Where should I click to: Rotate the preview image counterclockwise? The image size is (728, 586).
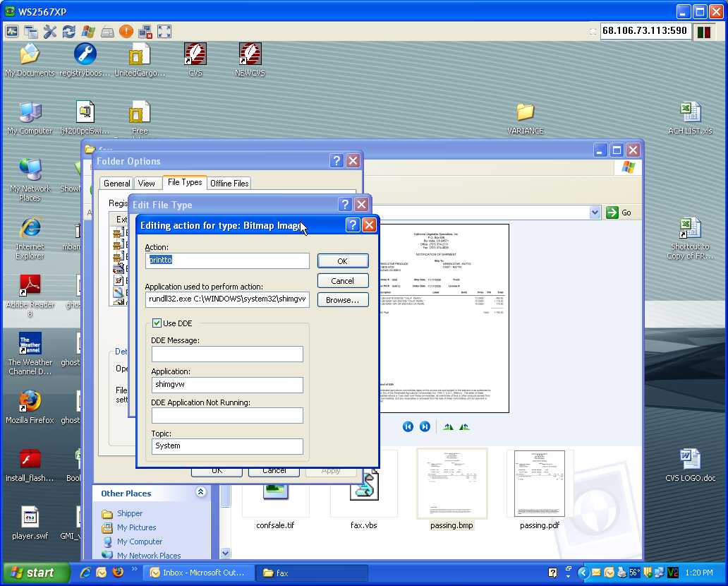(x=464, y=426)
